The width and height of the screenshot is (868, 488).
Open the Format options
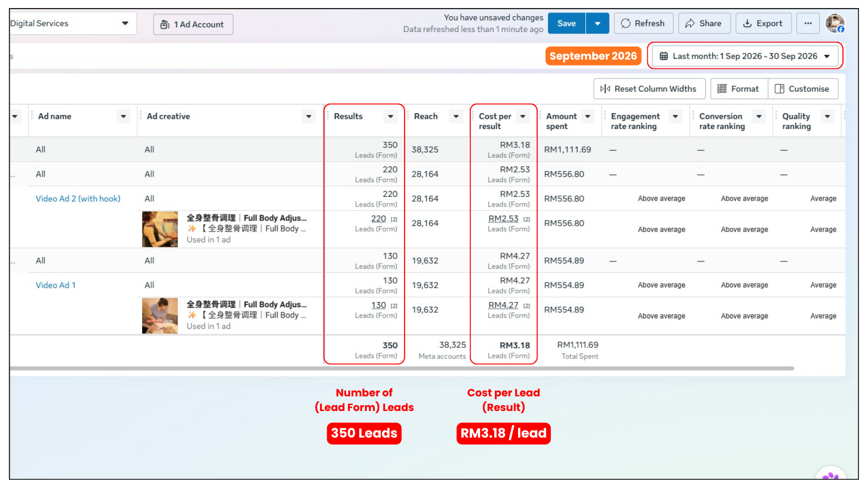pos(739,89)
